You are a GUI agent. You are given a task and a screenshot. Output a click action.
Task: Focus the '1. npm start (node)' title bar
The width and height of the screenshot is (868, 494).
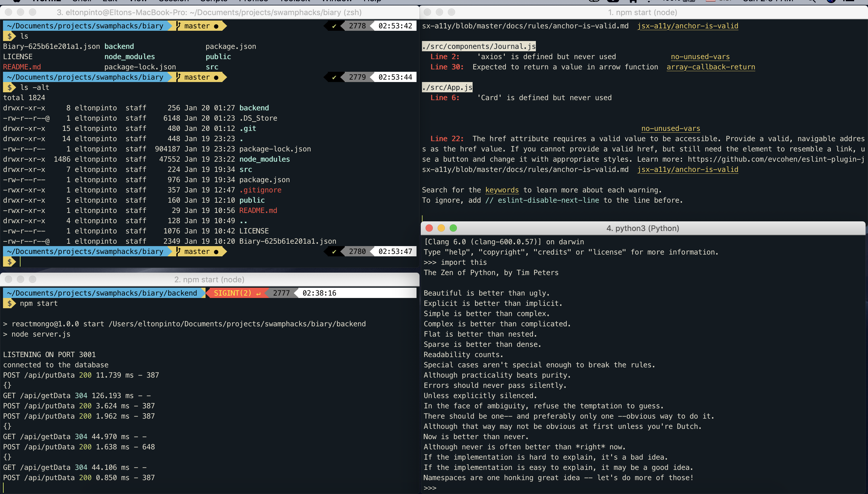[x=642, y=12]
